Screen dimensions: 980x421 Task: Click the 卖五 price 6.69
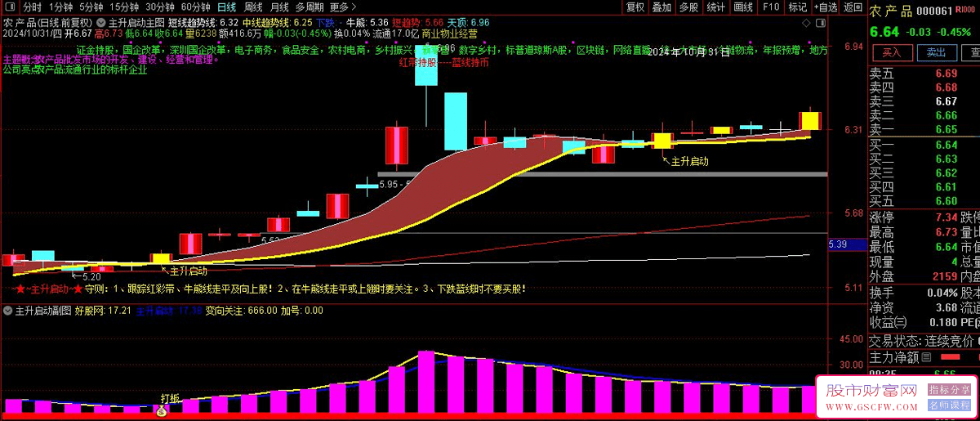(946, 74)
